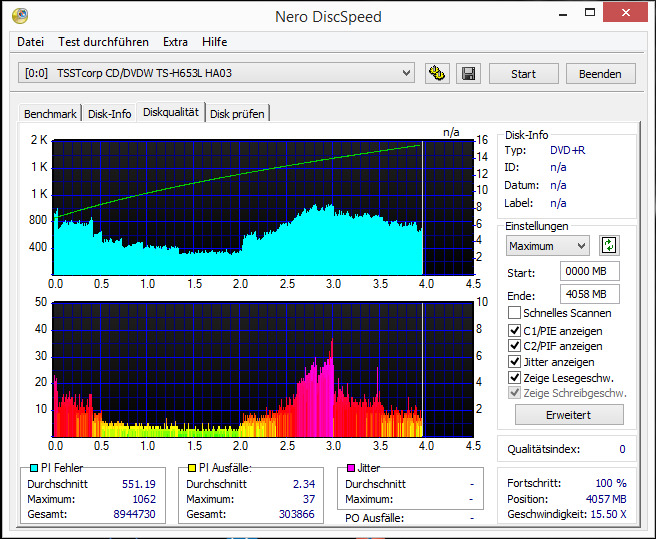
Task: Click the green refresh speed icon
Action: coord(609,246)
